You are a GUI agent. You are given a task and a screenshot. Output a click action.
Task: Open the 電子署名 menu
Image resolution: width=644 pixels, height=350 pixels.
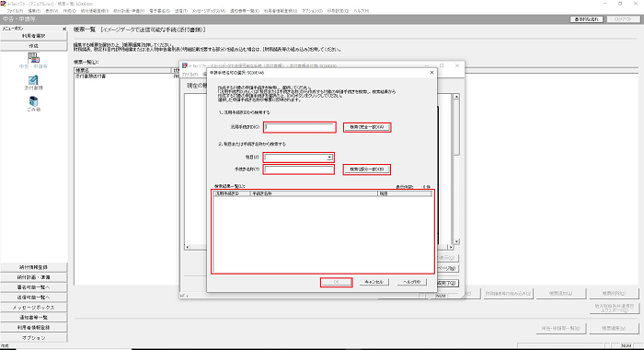[159, 11]
